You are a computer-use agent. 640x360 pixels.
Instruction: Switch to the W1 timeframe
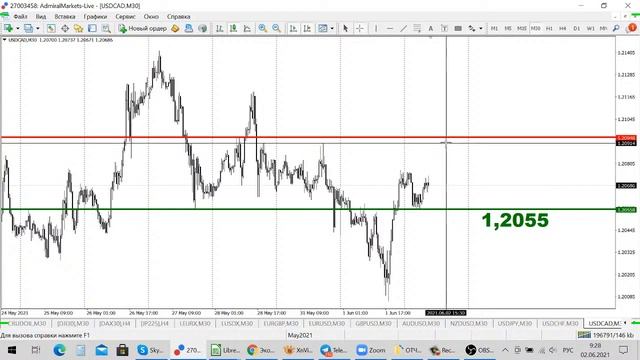point(591,28)
